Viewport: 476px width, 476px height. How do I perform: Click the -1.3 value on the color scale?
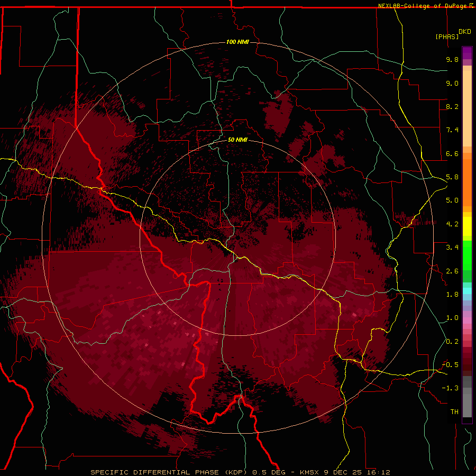tap(450, 388)
